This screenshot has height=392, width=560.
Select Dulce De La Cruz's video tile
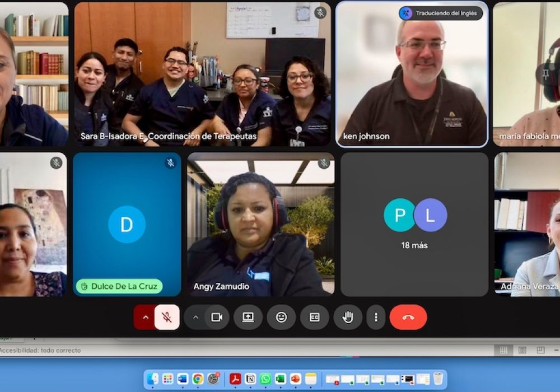click(127, 225)
